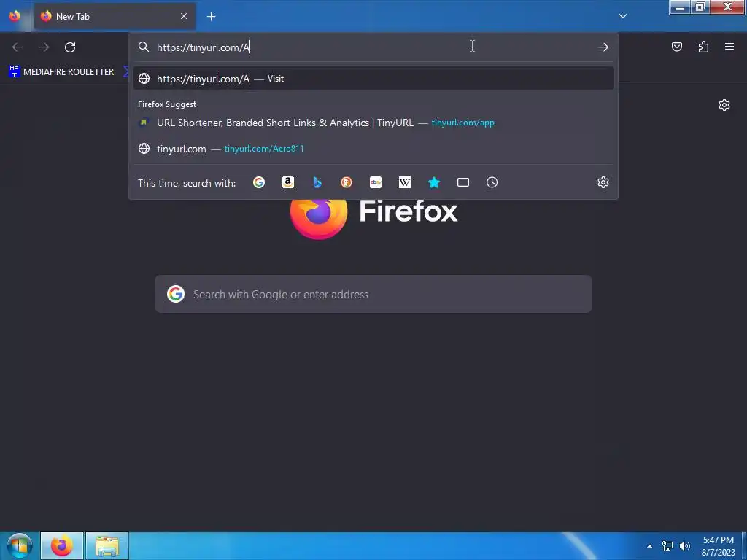Select the tinyurl.com/Aero811 suggestion
The image size is (747, 560).
pos(373,149)
